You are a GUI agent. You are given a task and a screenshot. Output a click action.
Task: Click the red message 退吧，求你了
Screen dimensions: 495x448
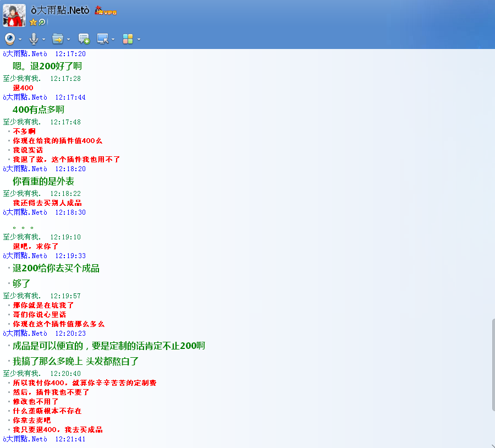(x=36, y=246)
